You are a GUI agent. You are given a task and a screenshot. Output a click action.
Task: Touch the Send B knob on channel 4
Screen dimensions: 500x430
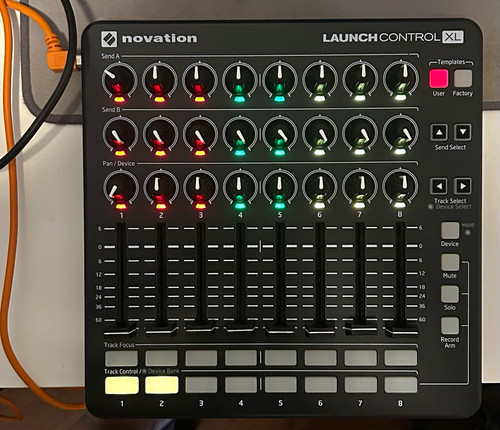[x=240, y=133]
